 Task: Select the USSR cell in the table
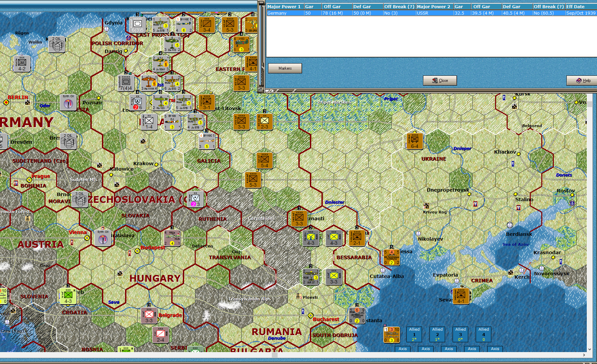[x=435, y=13]
